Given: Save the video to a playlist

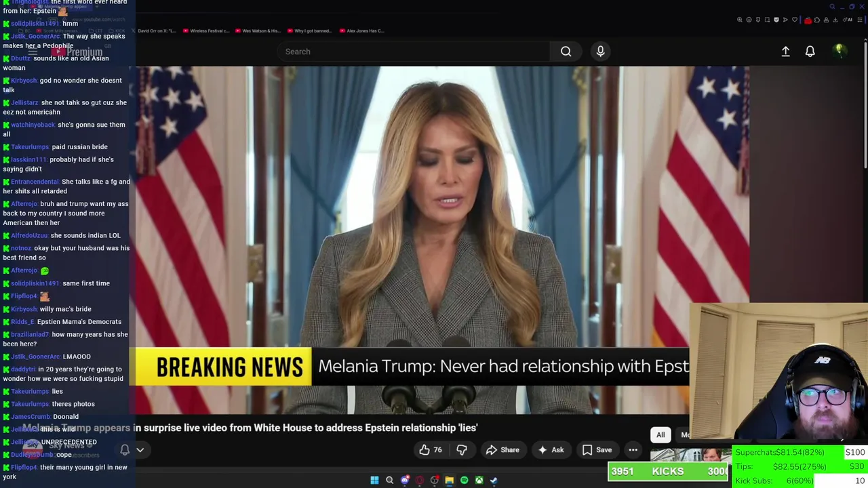Looking at the screenshot, I should pos(597,450).
